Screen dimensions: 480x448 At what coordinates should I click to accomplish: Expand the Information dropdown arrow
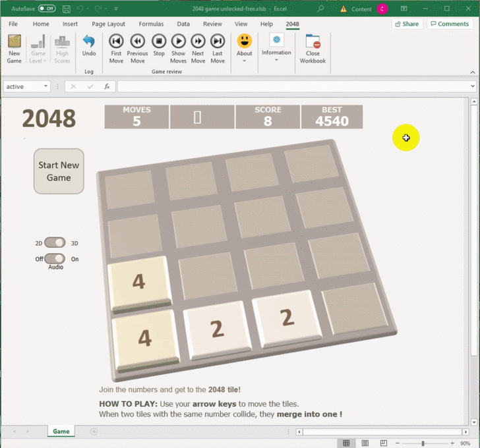276,60
